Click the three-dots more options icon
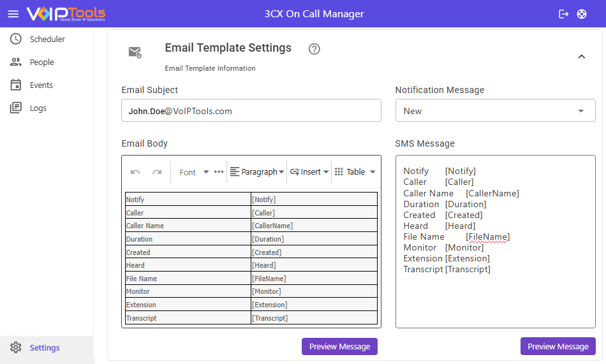Screen dimensions: 606x364 [x=219, y=172]
